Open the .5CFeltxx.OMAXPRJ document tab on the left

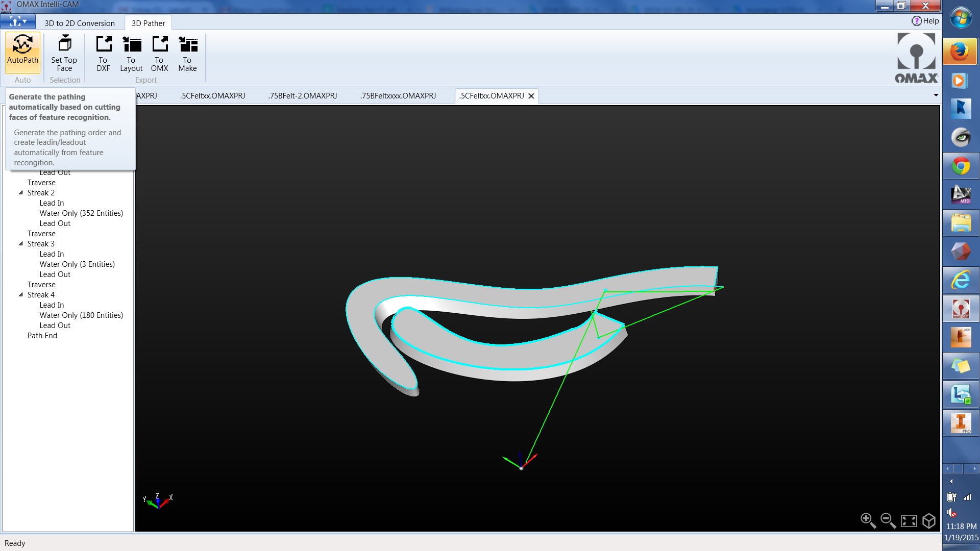coord(212,95)
